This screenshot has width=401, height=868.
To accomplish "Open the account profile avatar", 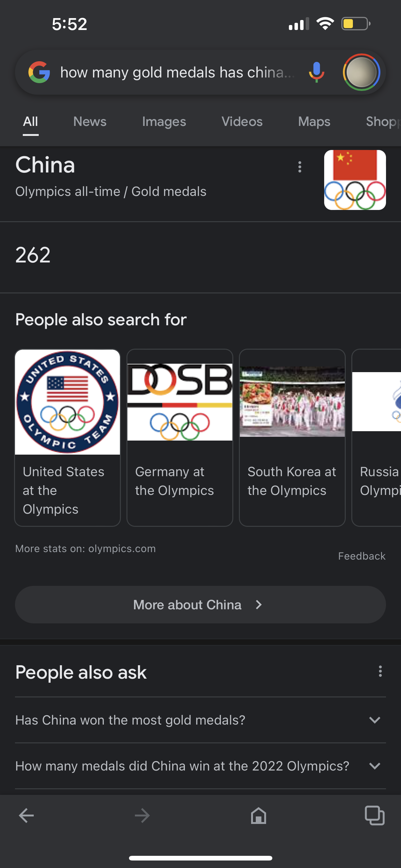I will [361, 72].
